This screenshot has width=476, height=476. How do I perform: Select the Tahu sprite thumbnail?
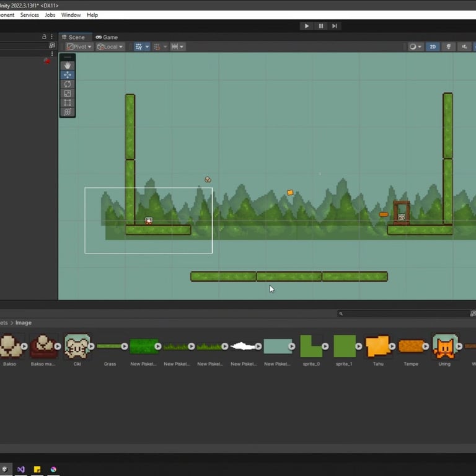tap(378, 346)
